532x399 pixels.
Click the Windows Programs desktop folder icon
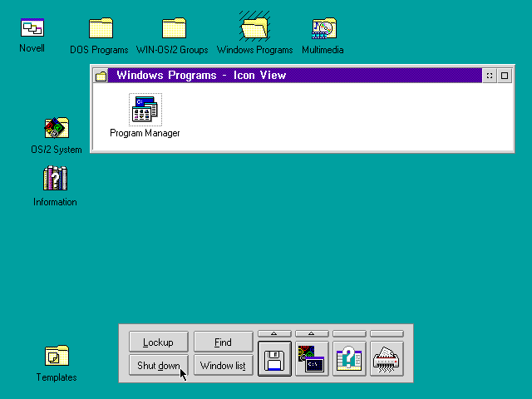255,27
